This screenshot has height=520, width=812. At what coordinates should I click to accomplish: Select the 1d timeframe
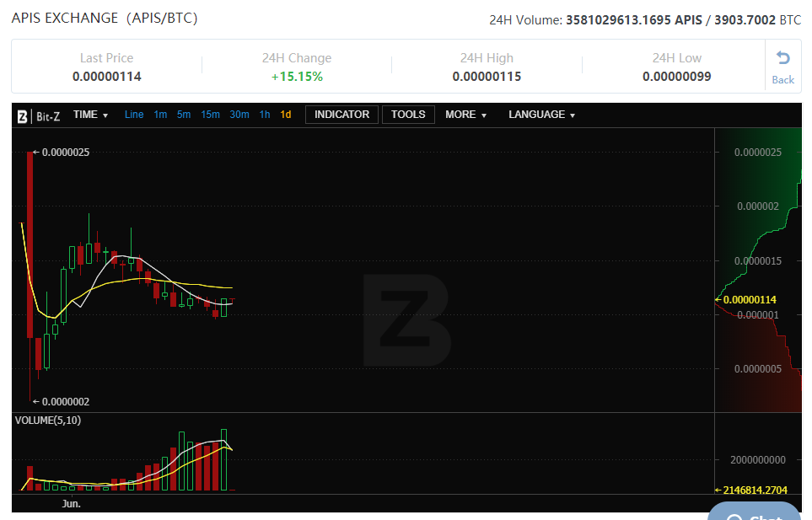(285, 115)
